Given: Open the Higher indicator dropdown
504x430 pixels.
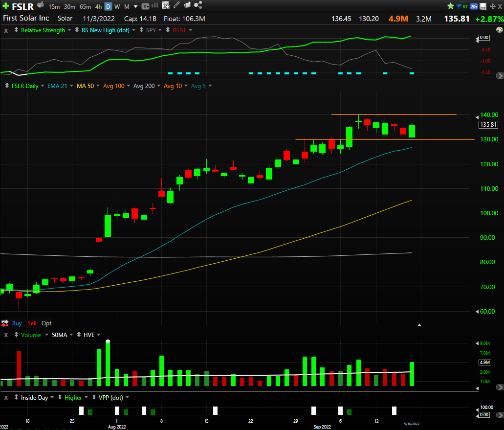Looking at the screenshot, I should 86,398.
